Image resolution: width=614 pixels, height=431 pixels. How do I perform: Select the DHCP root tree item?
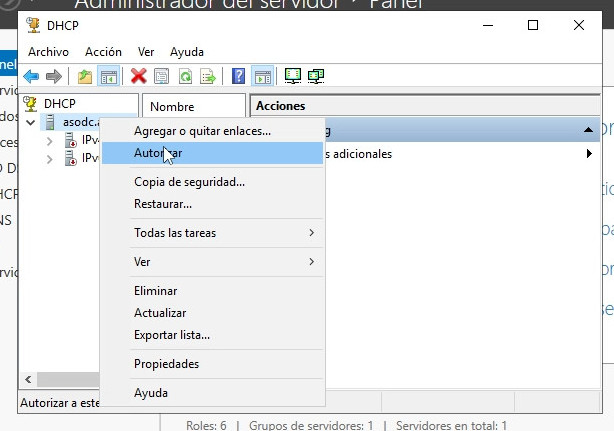pos(59,103)
